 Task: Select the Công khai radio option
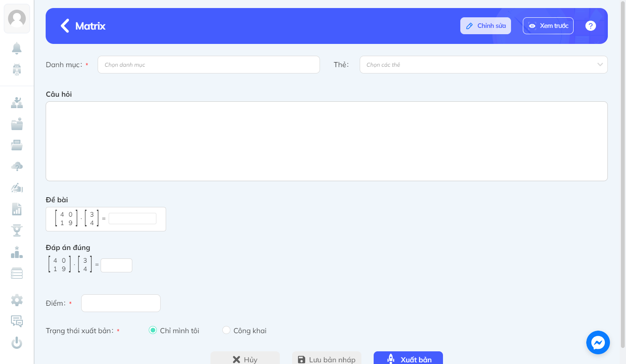coord(226,330)
